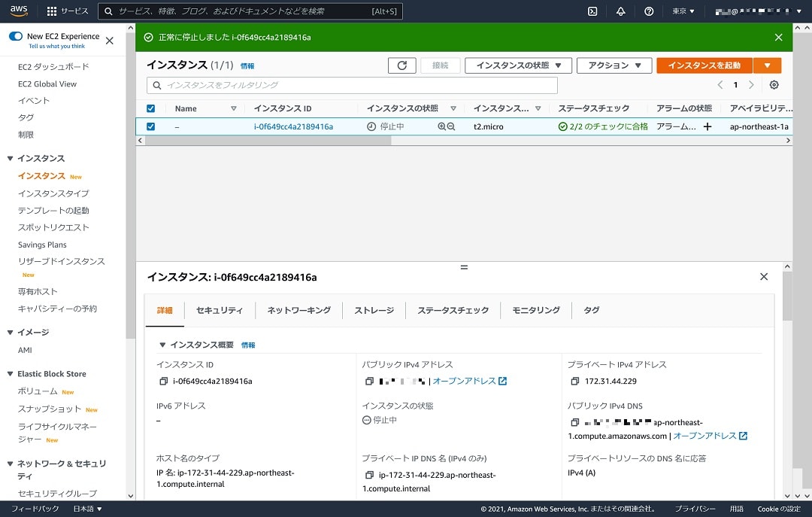Toggle the New EC2 Experience switch
Screen dimensions: 812x517
(16, 36)
